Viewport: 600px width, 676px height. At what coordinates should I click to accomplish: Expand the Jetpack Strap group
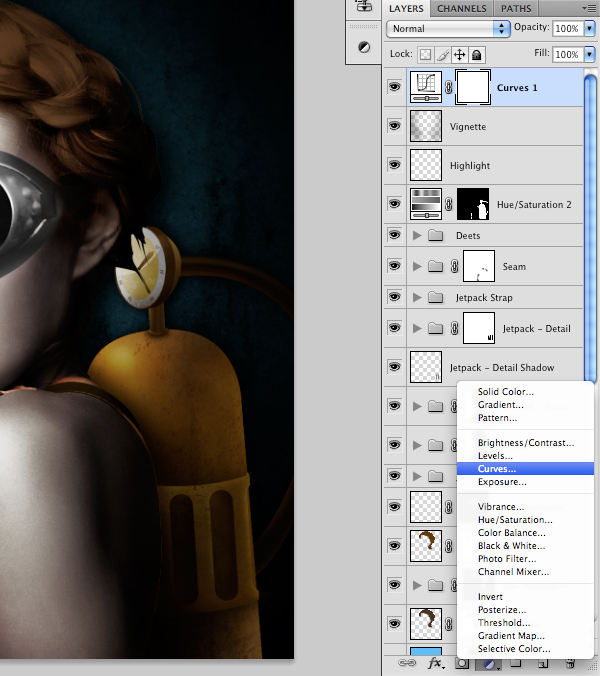point(417,297)
